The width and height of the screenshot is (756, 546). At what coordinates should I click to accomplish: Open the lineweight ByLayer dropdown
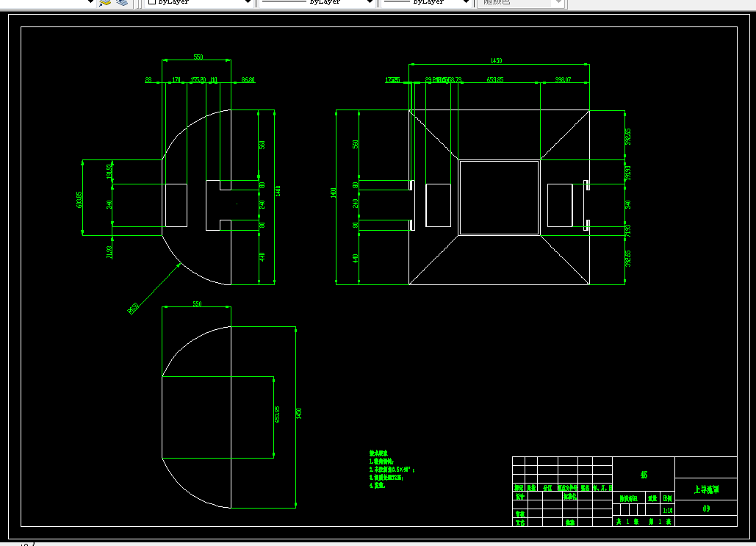pos(427,2)
